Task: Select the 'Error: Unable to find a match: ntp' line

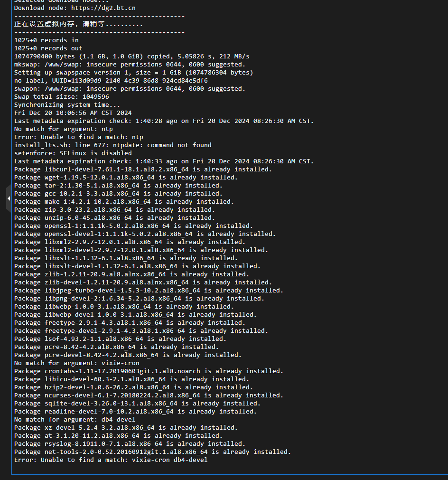Action: (x=79, y=137)
